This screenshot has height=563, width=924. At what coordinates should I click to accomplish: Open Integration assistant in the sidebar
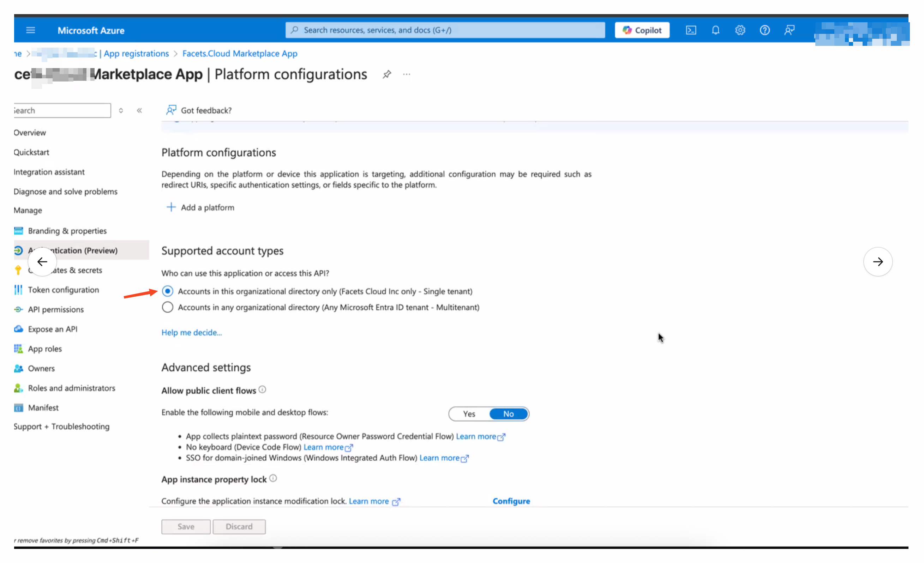point(49,172)
